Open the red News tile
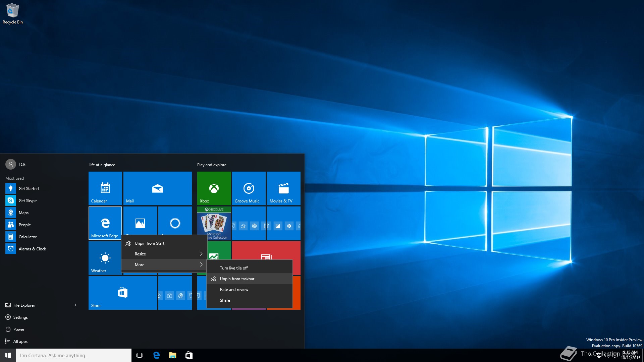 266,250
